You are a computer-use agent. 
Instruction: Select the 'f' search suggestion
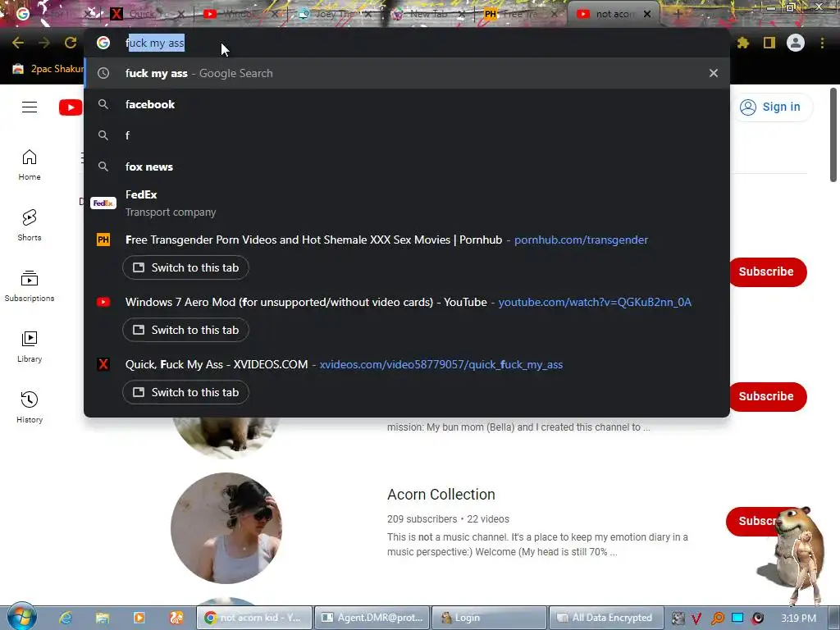(407, 135)
